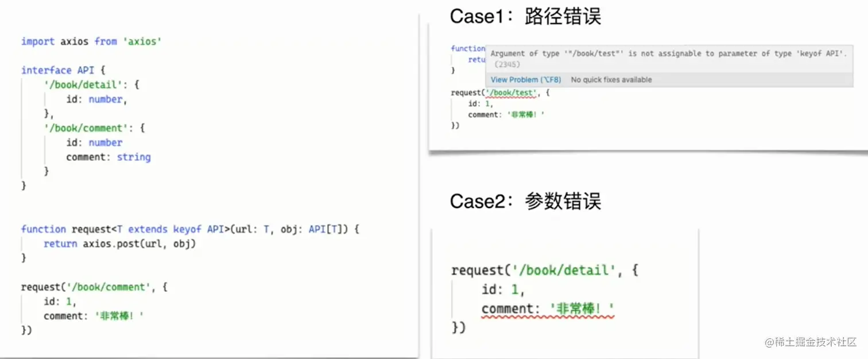Click 'id: number,' under the '/book/detail' key
The width and height of the screenshot is (868, 359).
[96, 99]
